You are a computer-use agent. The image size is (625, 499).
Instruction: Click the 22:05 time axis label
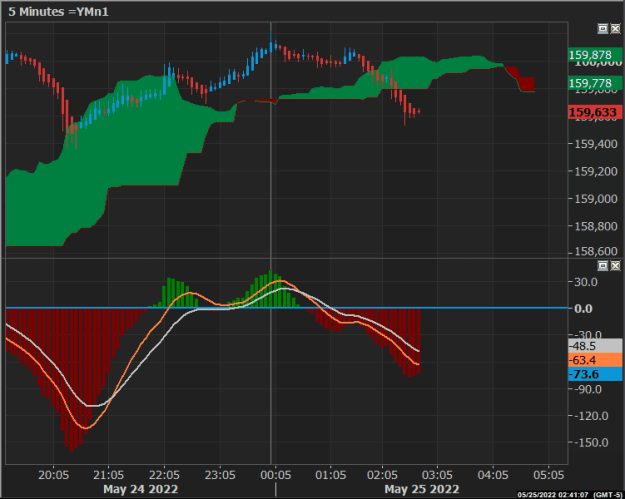coord(164,475)
